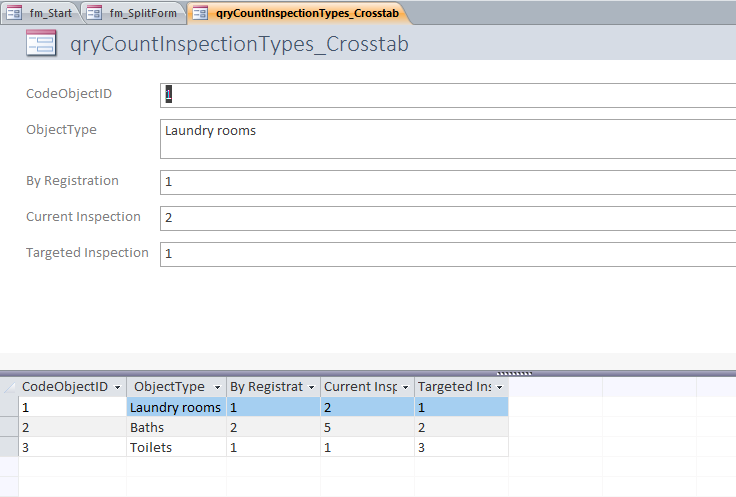Select the Baths cell in datasheet
The height and width of the screenshot is (497, 736).
pyautogui.click(x=176, y=427)
